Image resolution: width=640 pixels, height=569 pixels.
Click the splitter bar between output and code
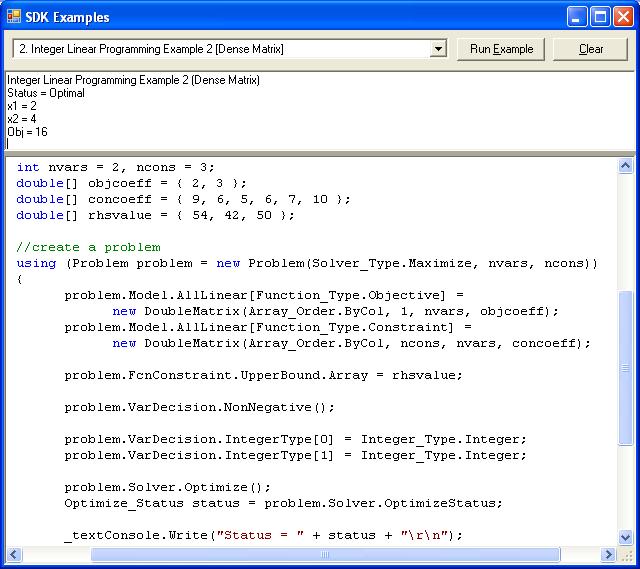coord(320,154)
